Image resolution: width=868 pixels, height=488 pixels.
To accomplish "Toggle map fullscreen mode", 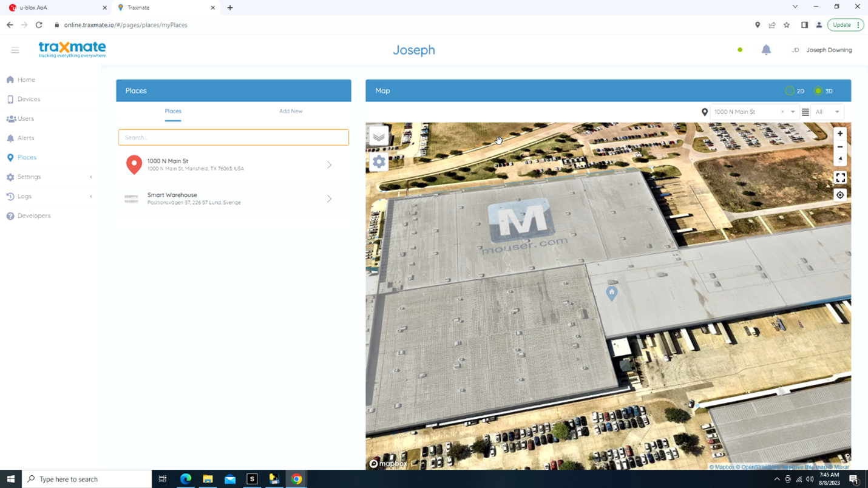I will click(x=840, y=178).
